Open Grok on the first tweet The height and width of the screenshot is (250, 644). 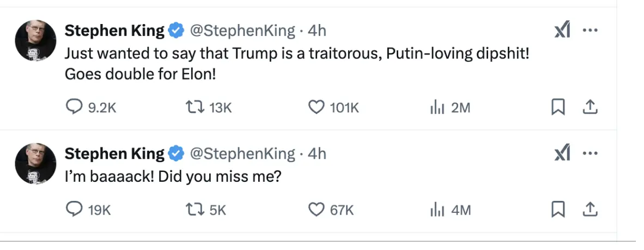tap(562, 32)
